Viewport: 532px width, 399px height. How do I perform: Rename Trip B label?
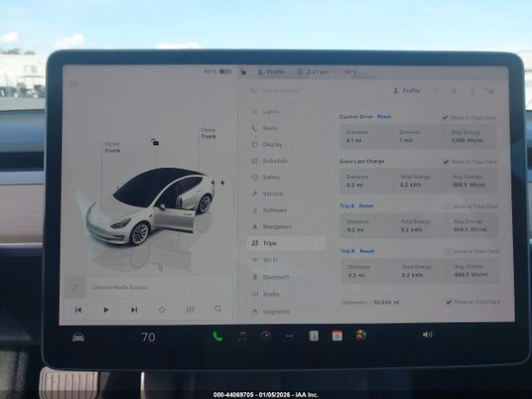[347, 251]
